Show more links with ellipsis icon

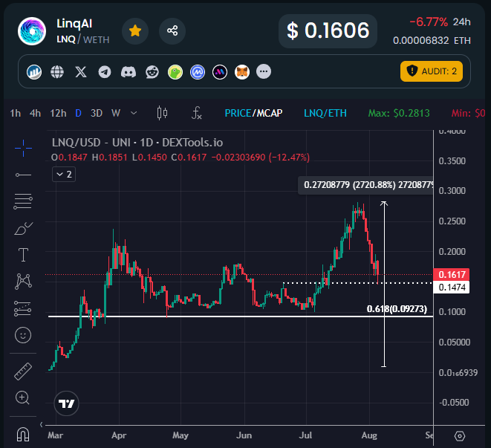coord(264,72)
